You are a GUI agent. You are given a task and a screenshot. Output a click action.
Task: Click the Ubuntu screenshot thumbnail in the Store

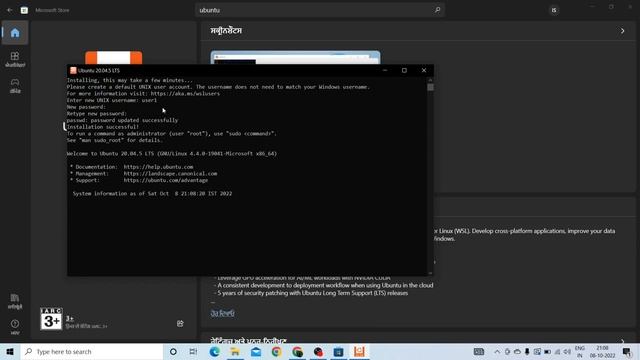[295, 58]
